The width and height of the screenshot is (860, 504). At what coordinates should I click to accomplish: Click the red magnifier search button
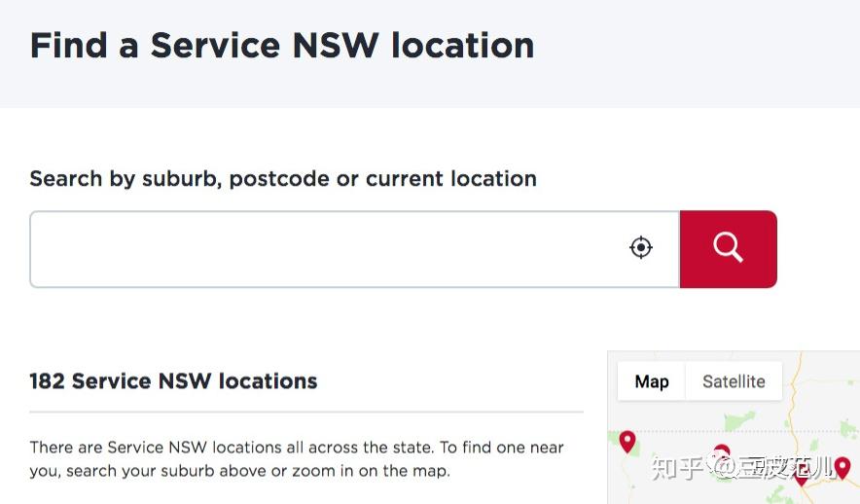[729, 249]
